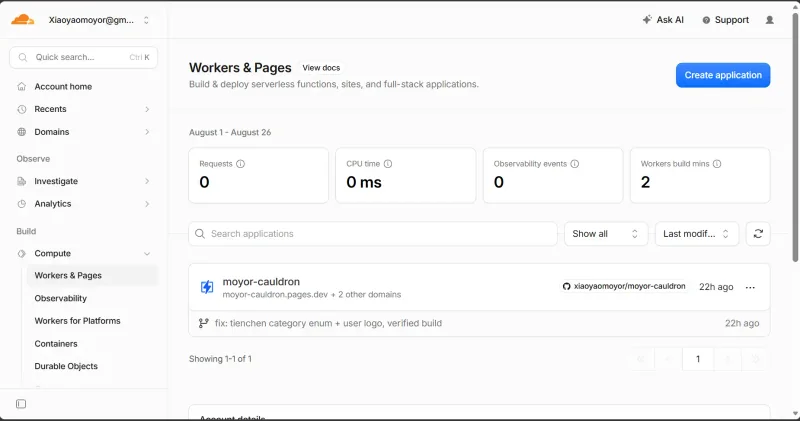This screenshot has width=800, height=421.
Task: Click the 'August 1 - August 26' date range
Action: 230,132
